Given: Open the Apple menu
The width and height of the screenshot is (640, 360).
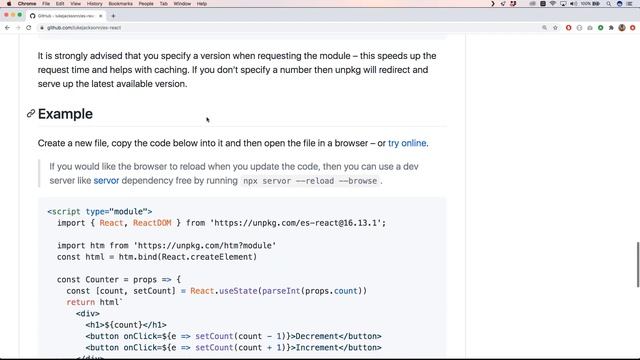Looking at the screenshot, I should pos(9,4).
